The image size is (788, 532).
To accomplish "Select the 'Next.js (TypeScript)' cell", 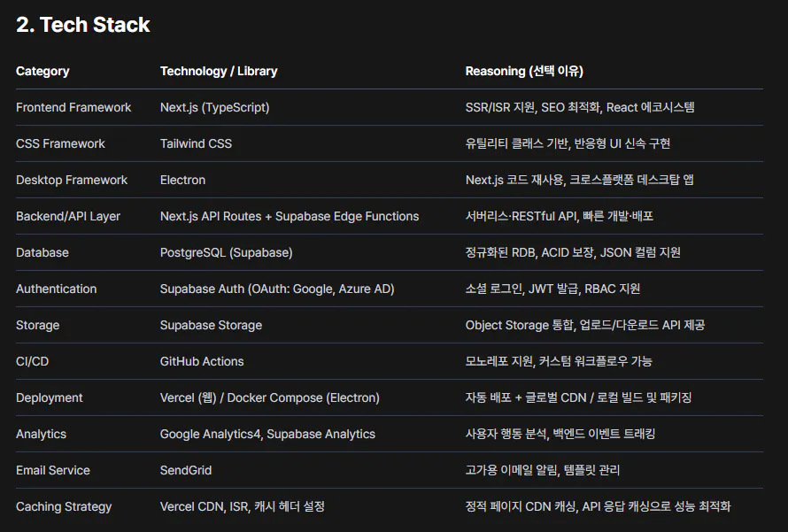I will (x=214, y=107).
